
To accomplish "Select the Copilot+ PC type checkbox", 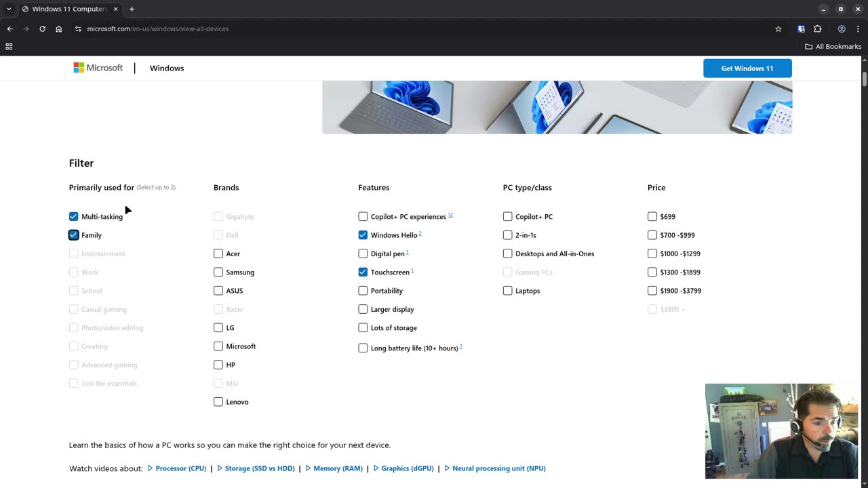I will [x=507, y=216].
